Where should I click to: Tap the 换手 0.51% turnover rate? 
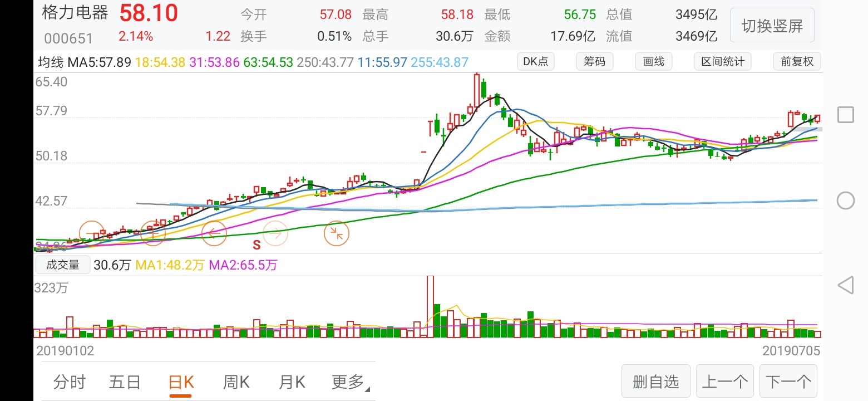(334, 37)
